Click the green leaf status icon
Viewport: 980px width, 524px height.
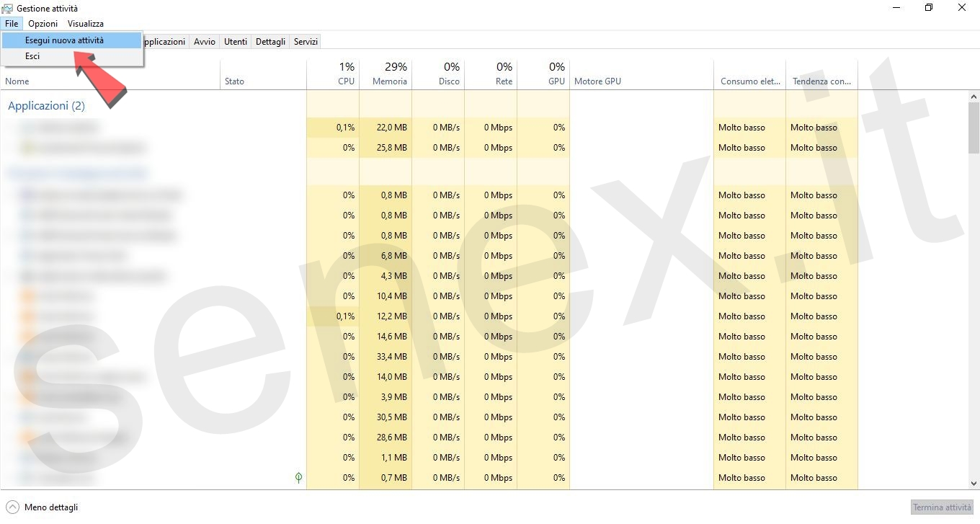(x=298, y=477)
